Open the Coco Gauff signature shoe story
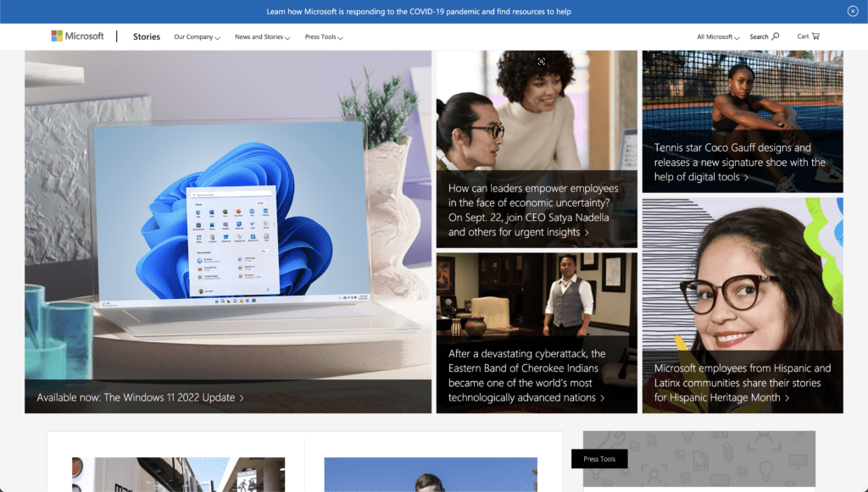 (739, 162)
